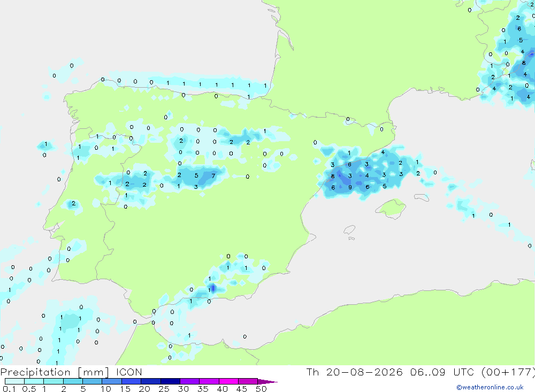Click the '0.5' legend scale label
This screenshot has height=392, width=535.
coord(29,389)
